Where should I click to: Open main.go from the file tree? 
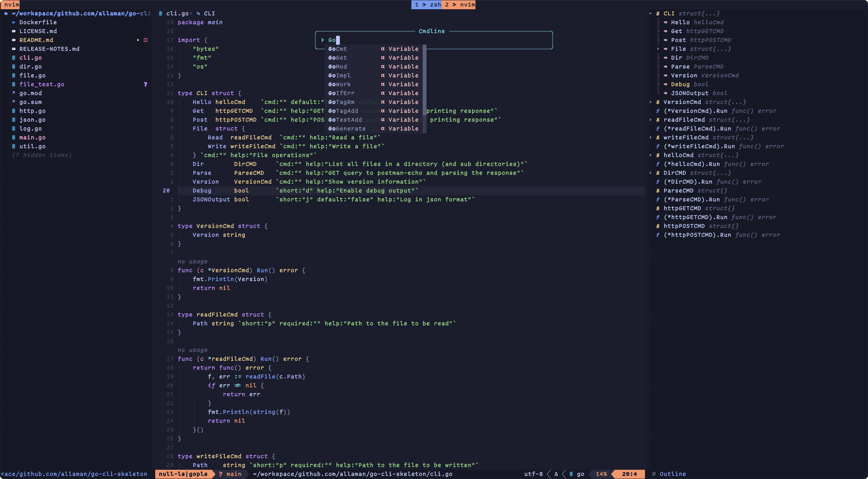click(32, 138)
